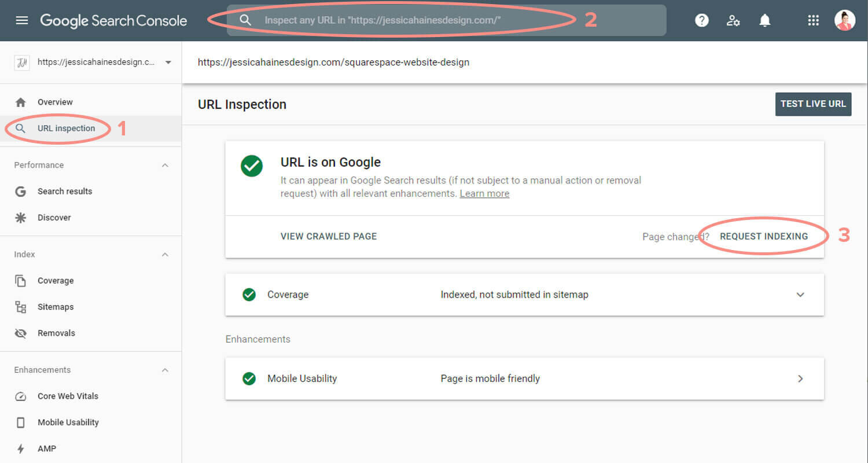Click the Overview home icon

point(21,102)
